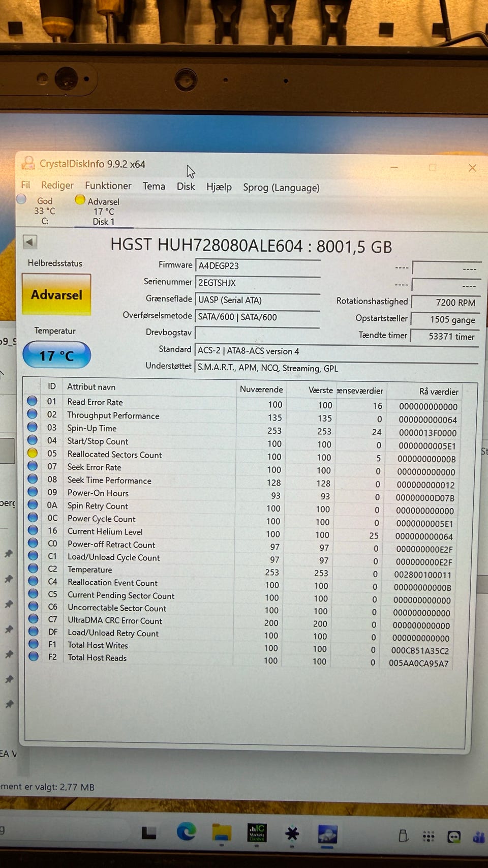Open the Sprog (Language) menu
The image size is (488, 868).
[x=281, y=188]
